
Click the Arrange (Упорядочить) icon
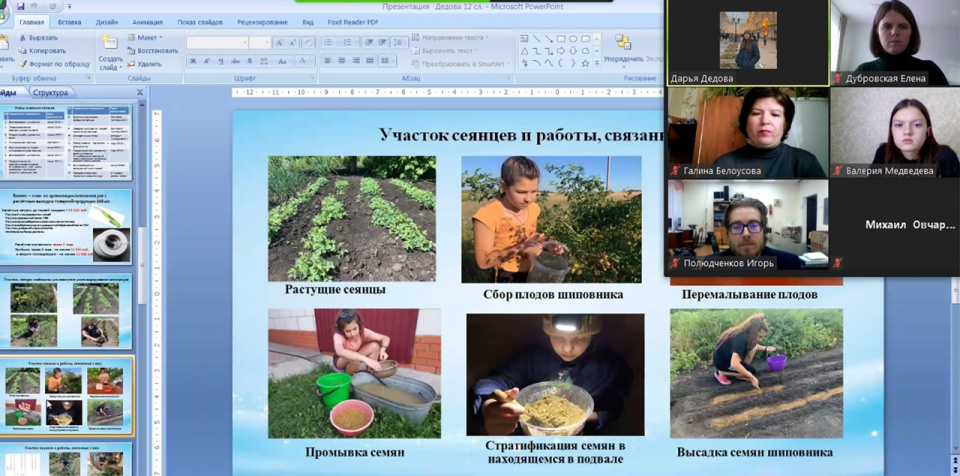(623, 43)
